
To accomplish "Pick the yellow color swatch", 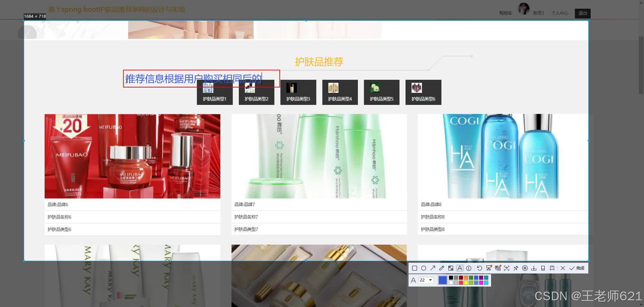I will [466, 283].
